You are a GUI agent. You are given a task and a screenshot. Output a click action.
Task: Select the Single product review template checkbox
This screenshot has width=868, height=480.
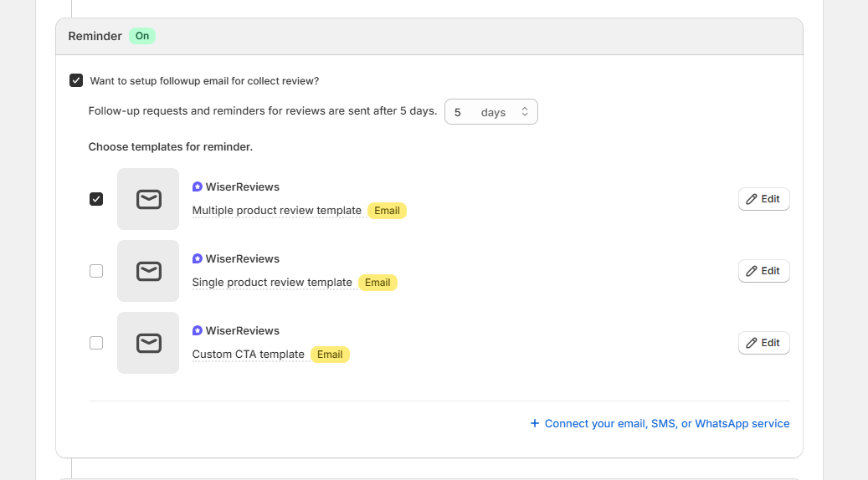tap(96, 271)
